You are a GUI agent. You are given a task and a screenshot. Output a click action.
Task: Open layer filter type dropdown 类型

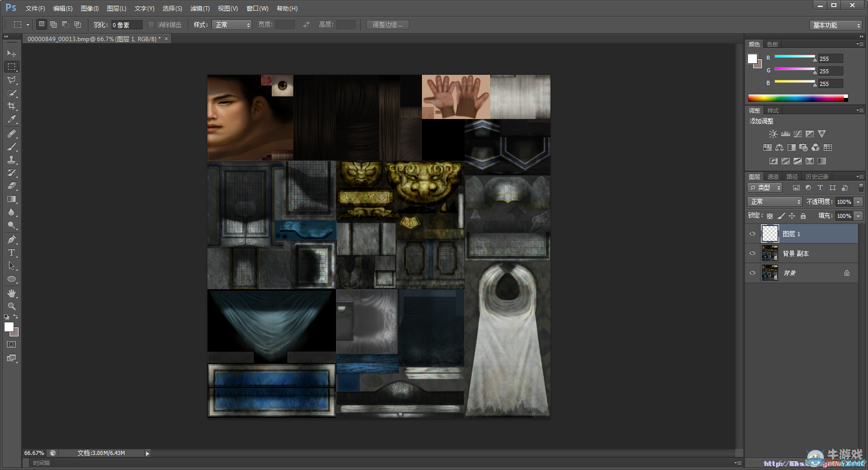(765, 187)
